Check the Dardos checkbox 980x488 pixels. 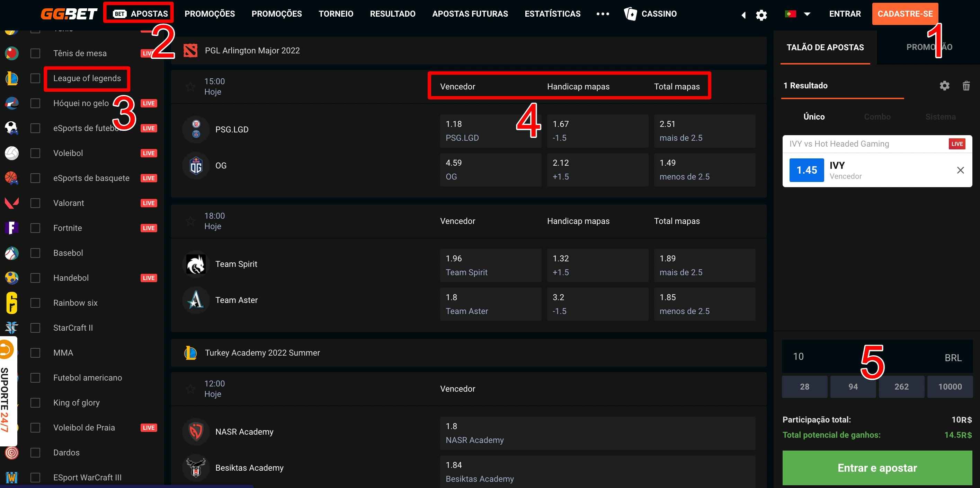(x=35, y=452)
